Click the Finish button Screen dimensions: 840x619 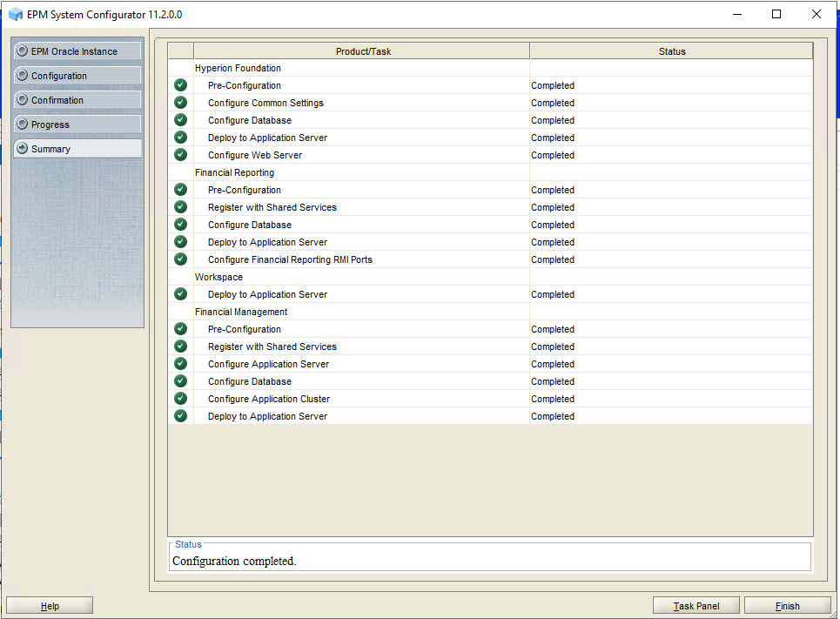[x=787, y=606]
